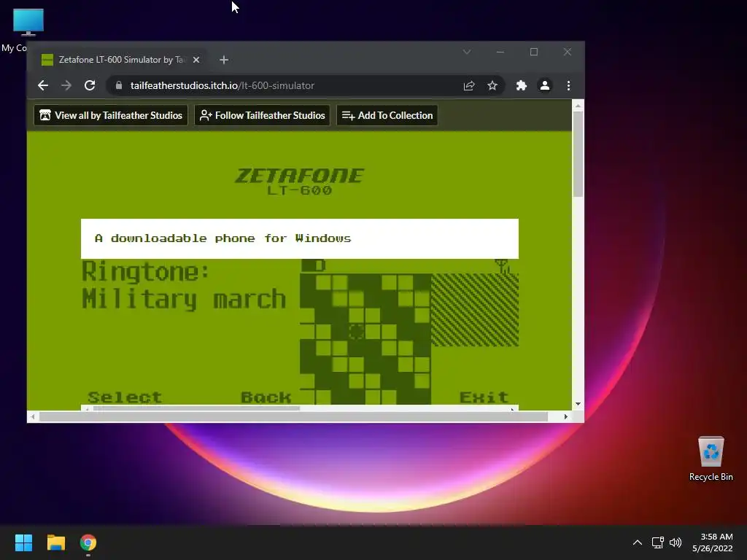Click the scroll left arrow at the window bottom

(x=32, y=416)
